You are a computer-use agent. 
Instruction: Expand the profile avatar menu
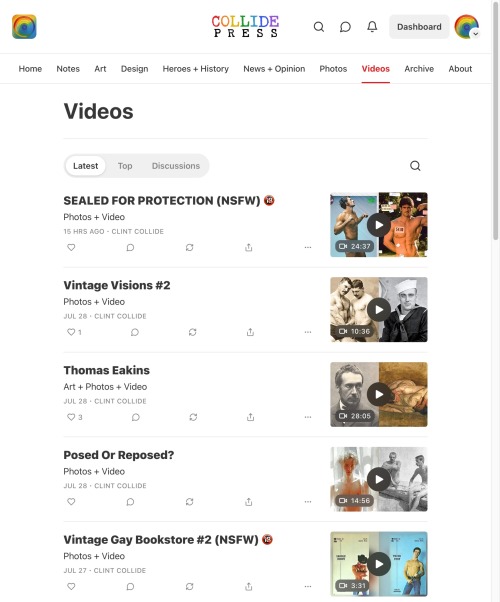click(466, 27)
